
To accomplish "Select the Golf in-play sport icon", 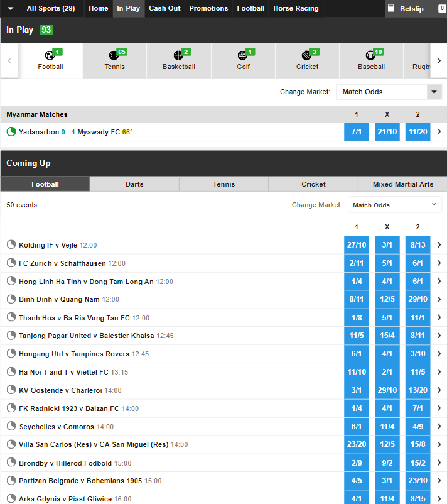I will 242,55.
